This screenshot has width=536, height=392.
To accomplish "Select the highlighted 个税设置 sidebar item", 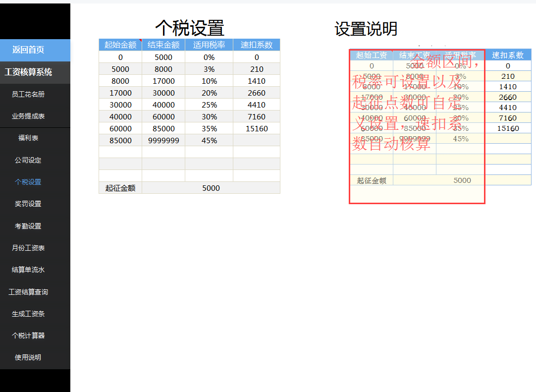I will [27, 182].
